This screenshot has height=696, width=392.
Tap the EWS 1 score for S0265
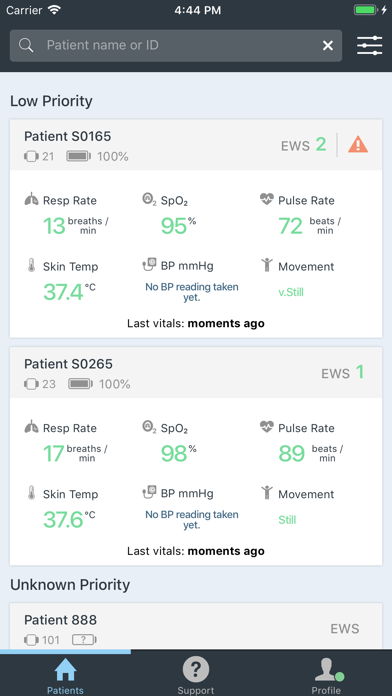pos(343,372)
